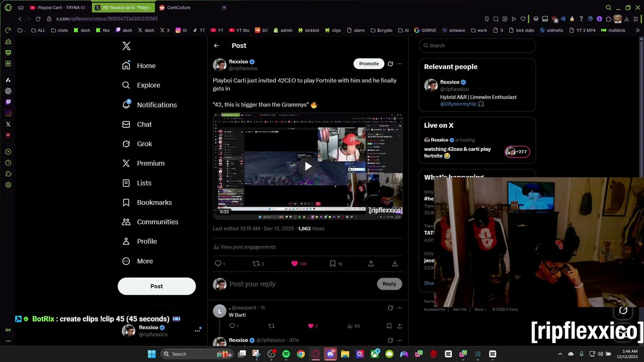Open Chat in X navigation
The height and width of the screenshot is (362, 644).
click(x=137, y=124)
